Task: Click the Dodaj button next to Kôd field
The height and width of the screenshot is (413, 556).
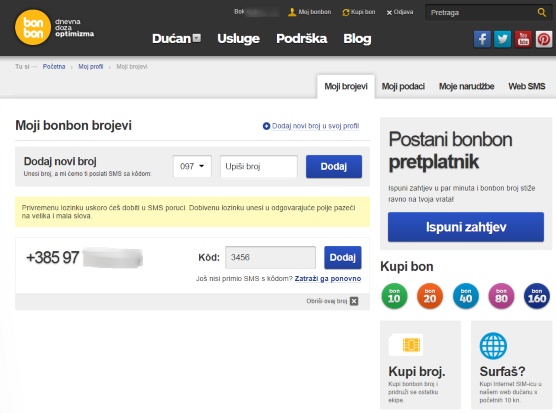Action: [x=343, y=257]
